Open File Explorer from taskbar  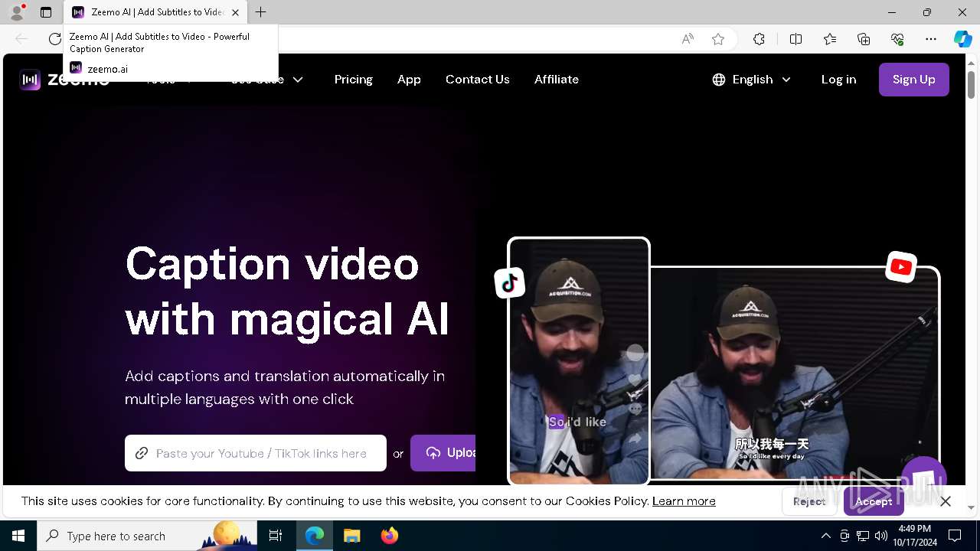coord(351,536)
